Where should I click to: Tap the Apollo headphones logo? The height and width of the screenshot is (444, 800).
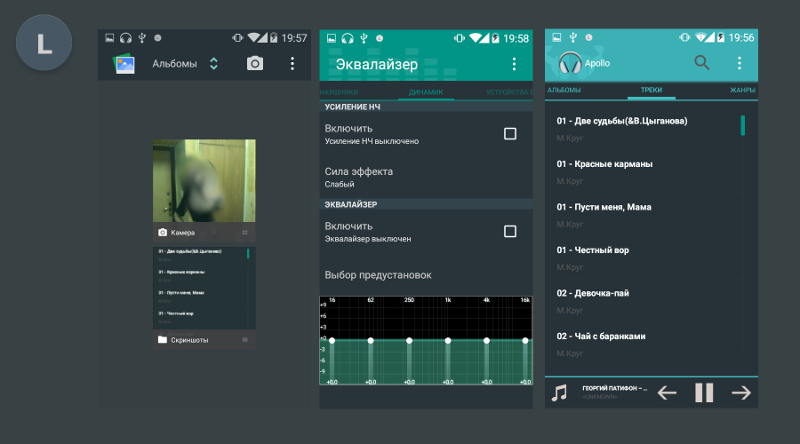pyautogui.click(x=570, y=63)
